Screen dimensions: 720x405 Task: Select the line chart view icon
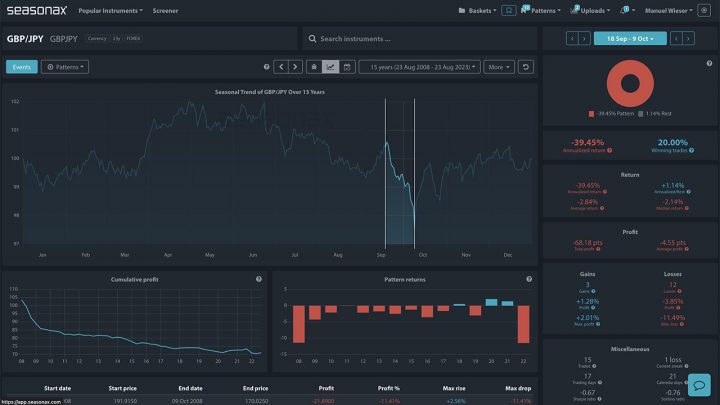click(x=330, y=67)
